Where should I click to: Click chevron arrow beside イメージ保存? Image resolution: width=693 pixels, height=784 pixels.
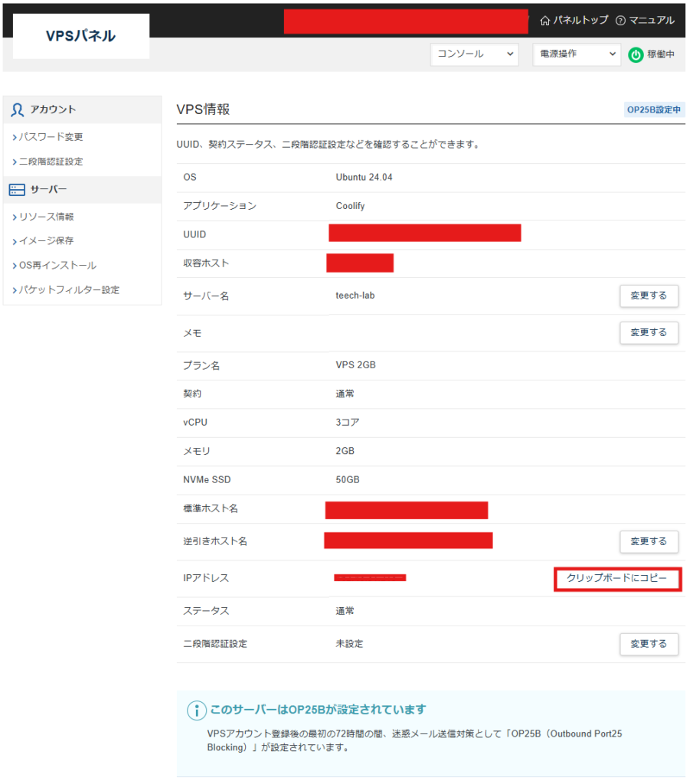[x=15, y=241]
